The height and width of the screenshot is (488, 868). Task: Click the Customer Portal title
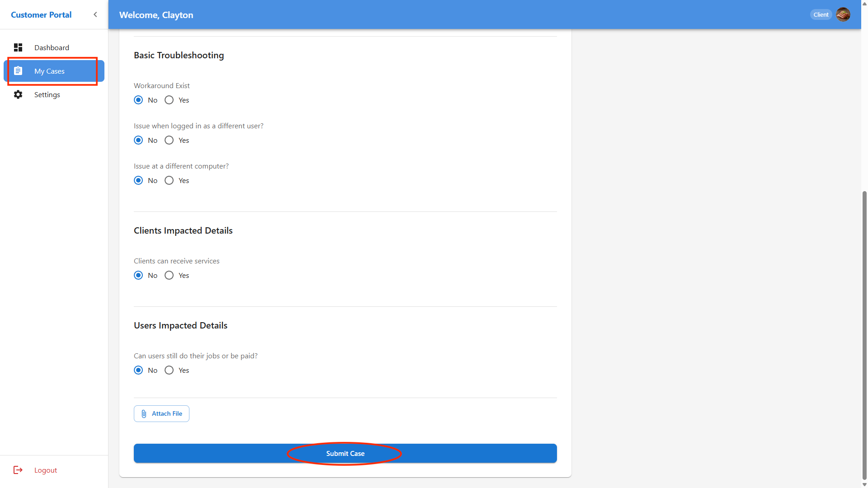(x=41, y=14)
